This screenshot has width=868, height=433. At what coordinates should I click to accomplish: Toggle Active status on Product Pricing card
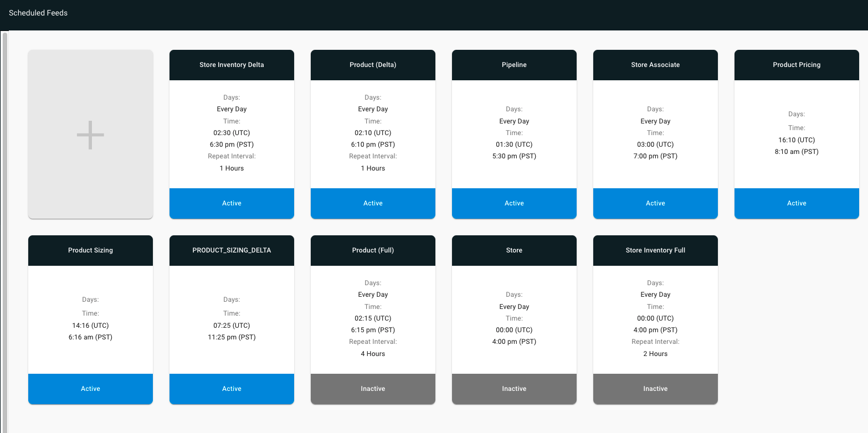pos(797,203)
